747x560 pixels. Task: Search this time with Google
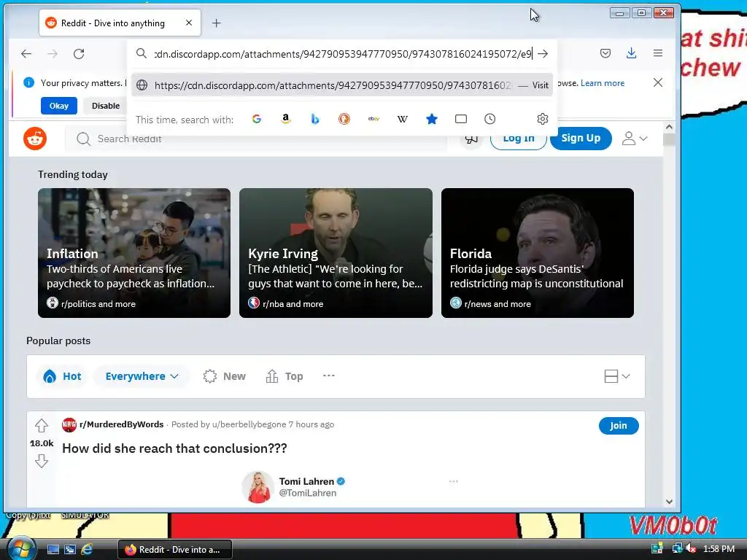pos(257,119)
